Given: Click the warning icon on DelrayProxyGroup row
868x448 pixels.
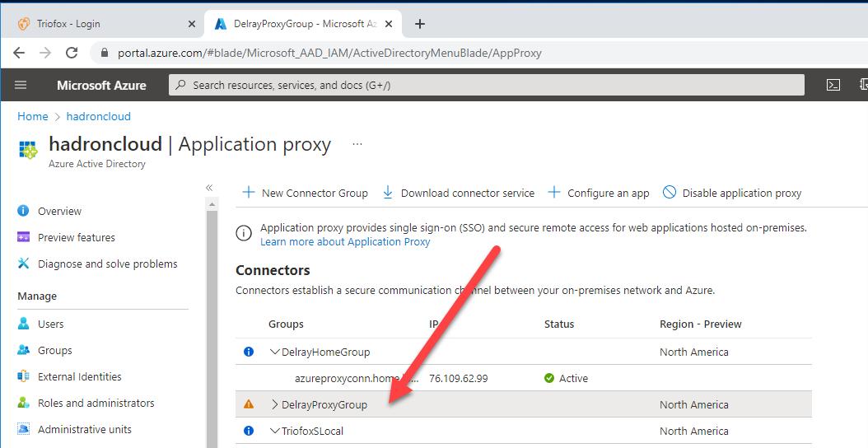Looking at the screenshot, I should [x=249, y=404].
